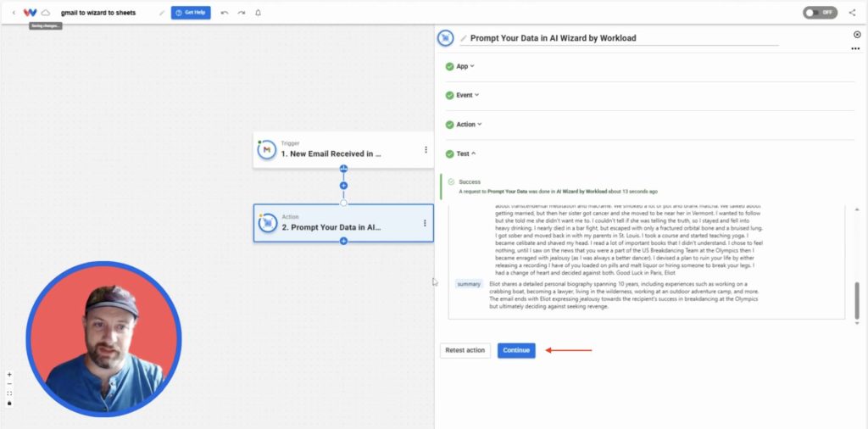Zoom in on the canvas
868x429 pixels.
(x=9, y=375)
